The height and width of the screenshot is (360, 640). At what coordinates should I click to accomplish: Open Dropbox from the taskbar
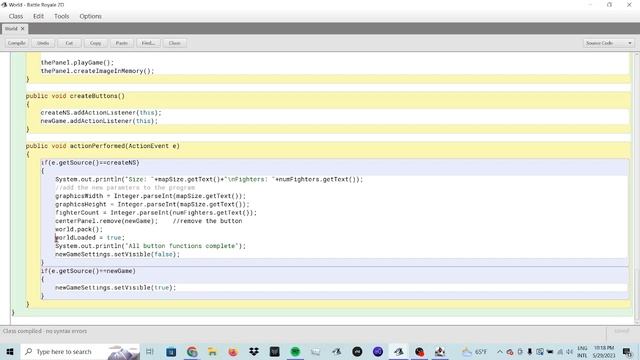pos(254,351)
